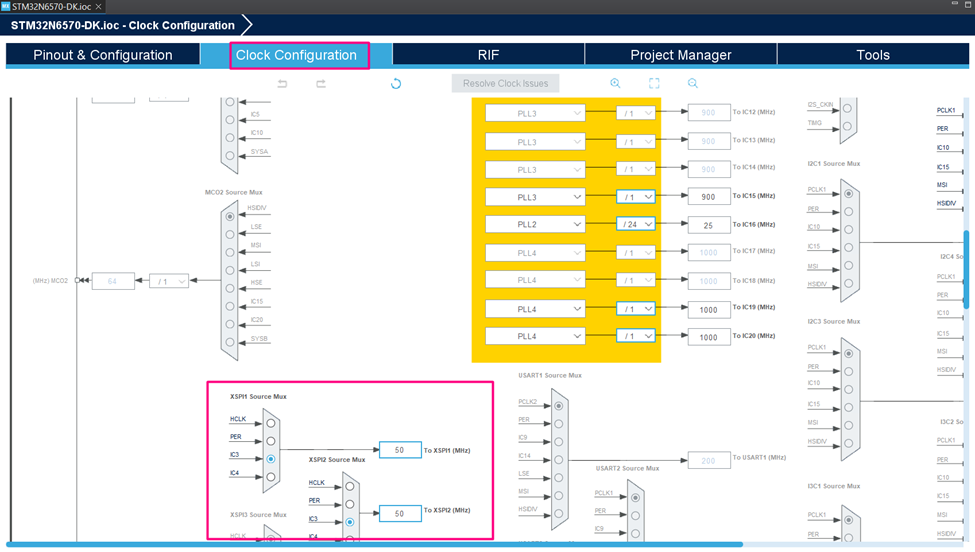Click the USART1 Source Mux label
The image size is (975, 552).
pos(550,375)
